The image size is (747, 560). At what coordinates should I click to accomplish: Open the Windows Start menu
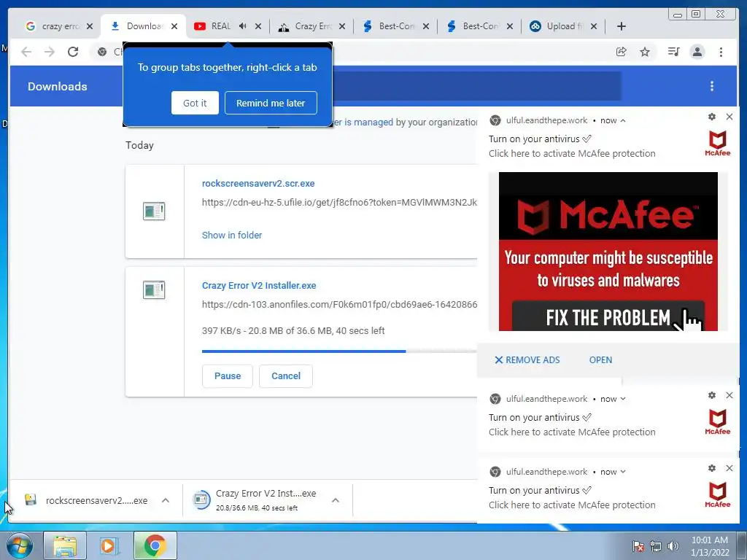[x=20, y=545]
